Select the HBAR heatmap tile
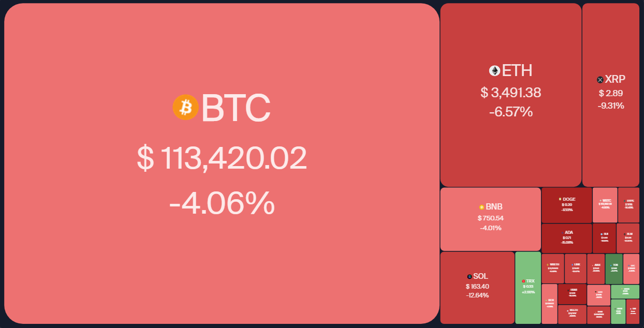 coord(572,294)
